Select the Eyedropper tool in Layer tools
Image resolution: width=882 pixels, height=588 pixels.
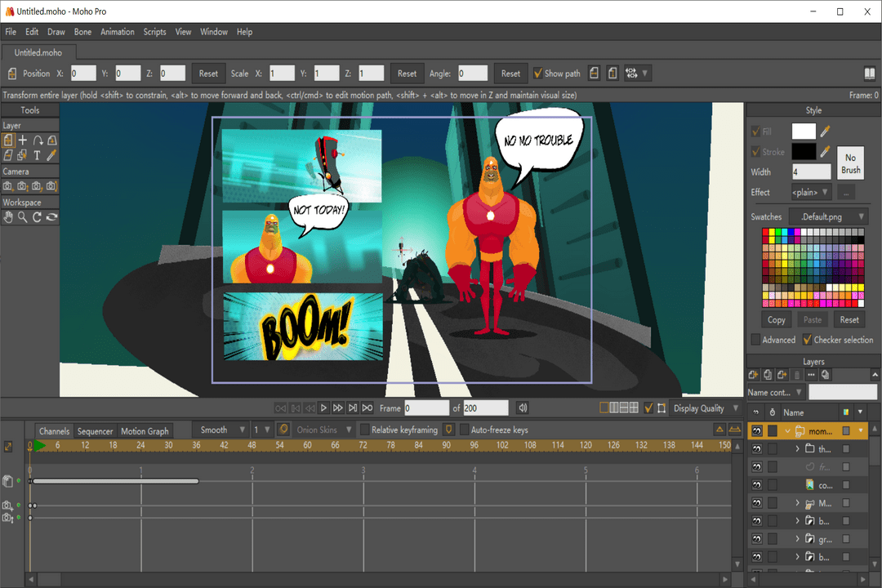click(52, 155)
